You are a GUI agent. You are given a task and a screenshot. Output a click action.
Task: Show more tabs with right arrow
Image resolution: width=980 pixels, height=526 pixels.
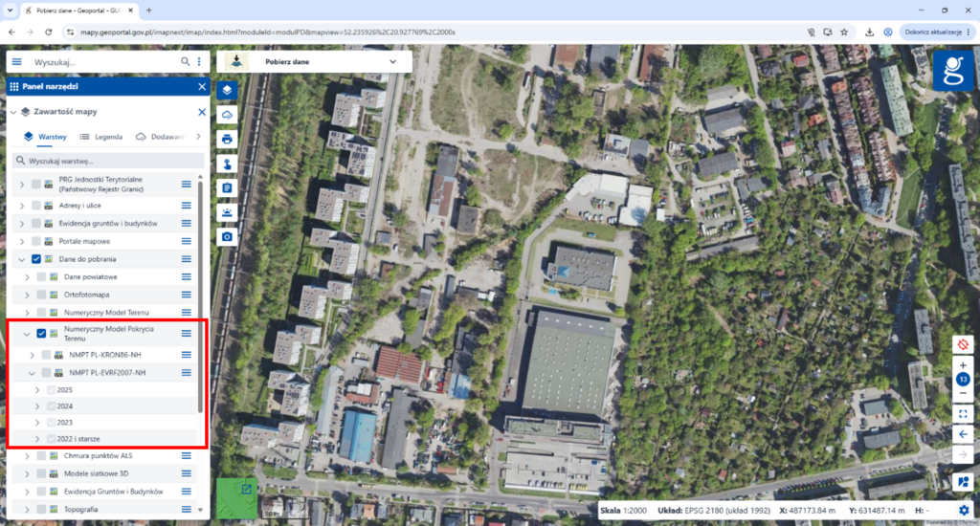tap(199, 136)
